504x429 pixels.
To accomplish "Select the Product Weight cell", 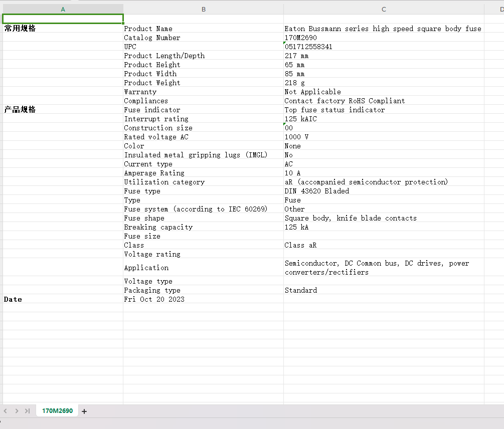I will pos(204,83).
